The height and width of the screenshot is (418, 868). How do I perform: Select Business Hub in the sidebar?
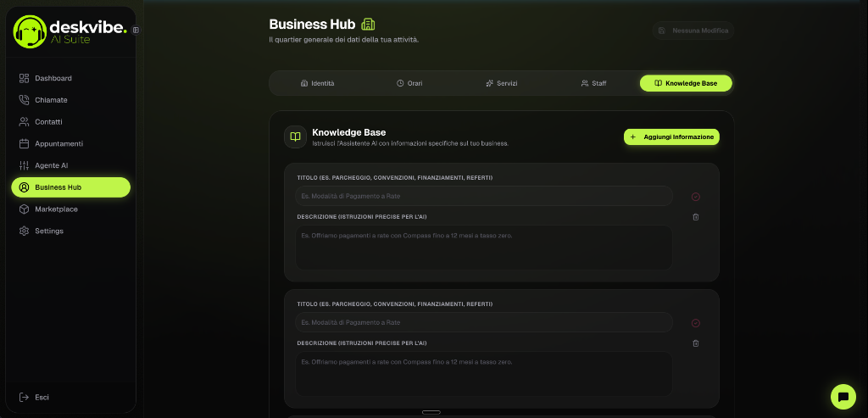point(71,187)
